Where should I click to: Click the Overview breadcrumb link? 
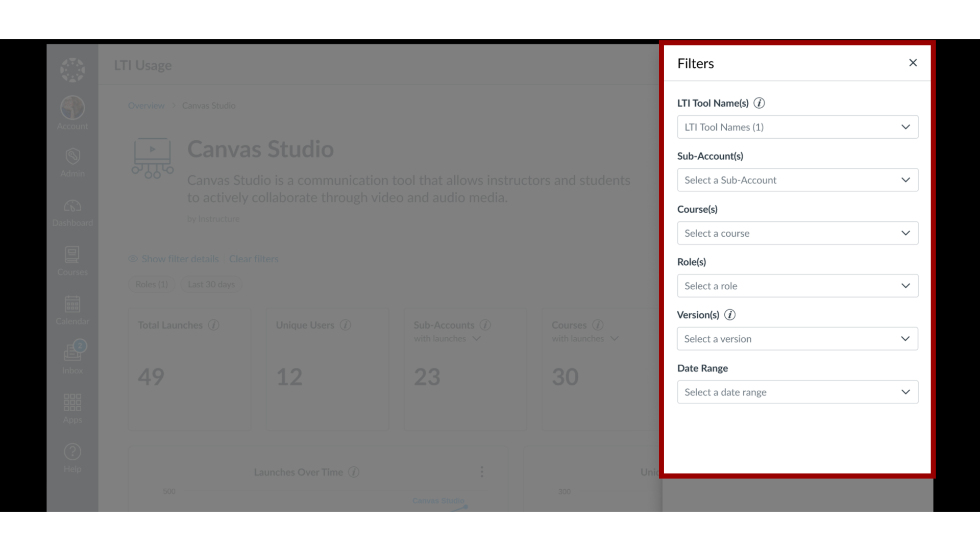[146, 106]
